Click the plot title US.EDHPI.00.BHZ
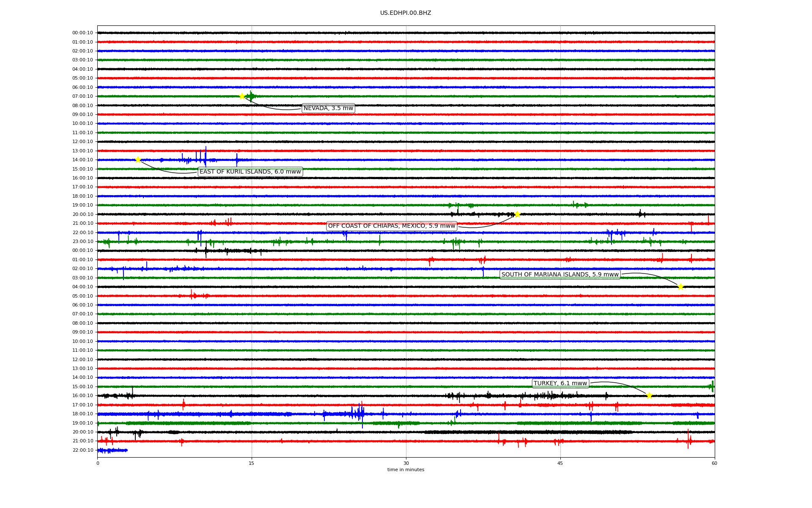Image resolution: width=812 pixels, height=508 pixels. [406, 13]
